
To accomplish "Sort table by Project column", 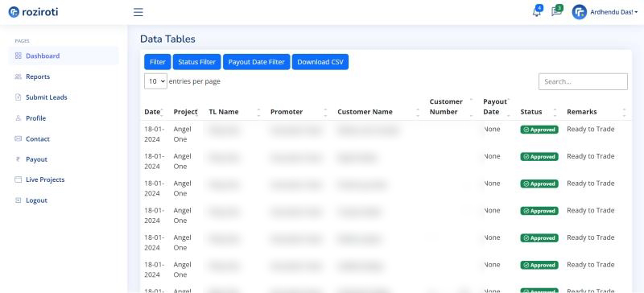I will pyautogui.click(x=185, y=112).
